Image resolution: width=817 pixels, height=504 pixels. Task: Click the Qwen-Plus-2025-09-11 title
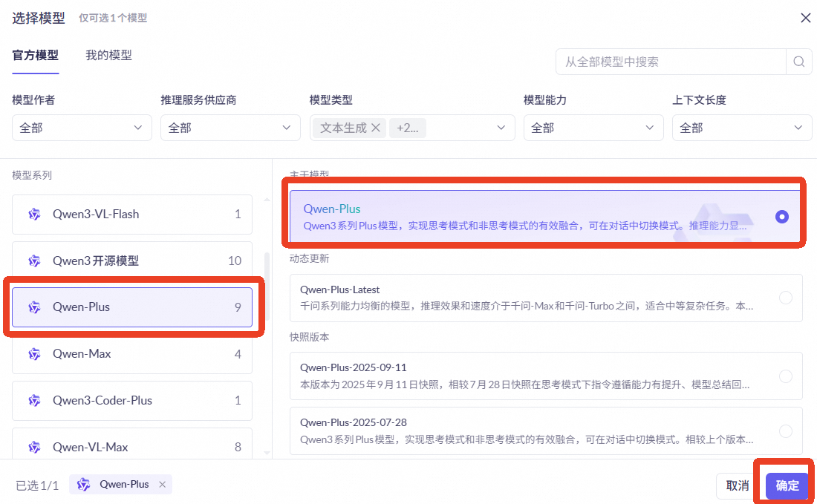coord(354,367)
